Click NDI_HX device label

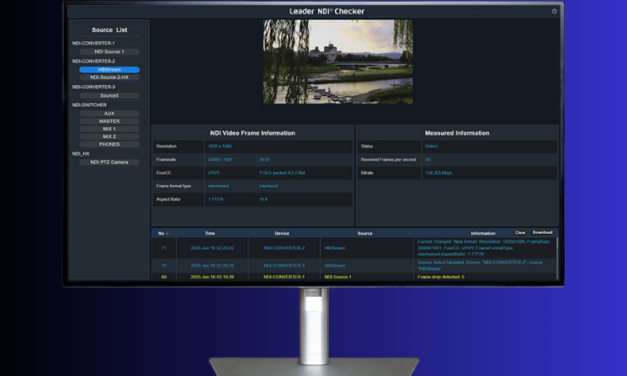[81, 154]
